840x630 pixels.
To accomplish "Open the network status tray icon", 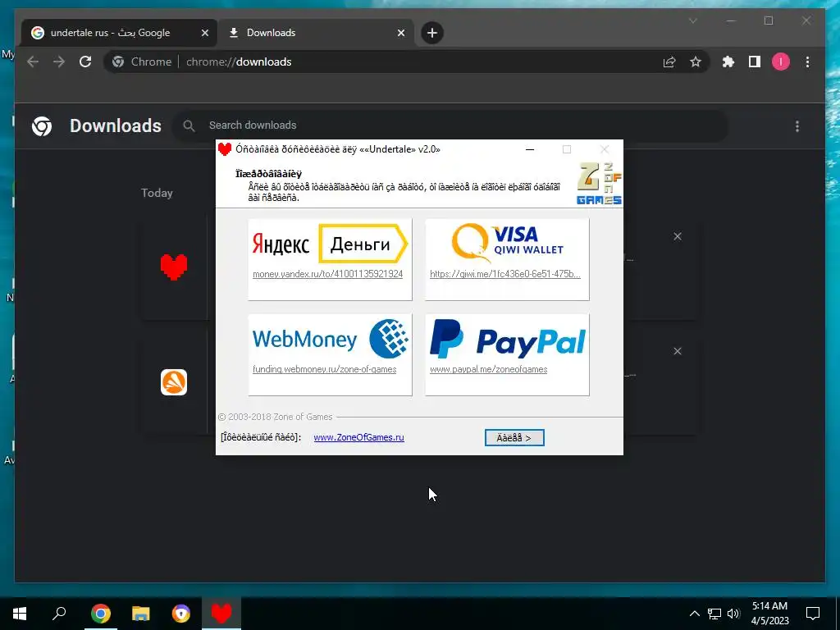I will click(x=714, y=614).
